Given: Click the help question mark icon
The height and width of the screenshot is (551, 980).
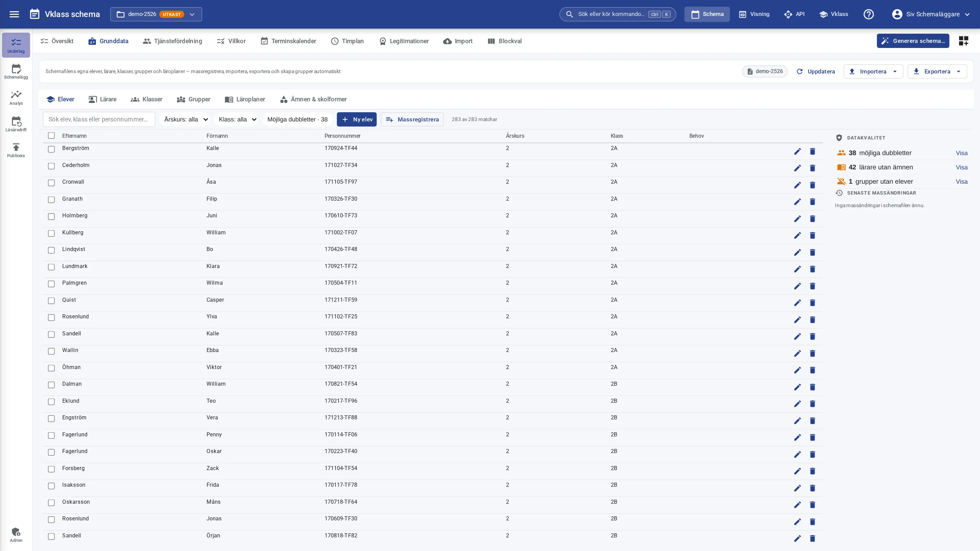Looking at the screenshot, I should point(868,14).
